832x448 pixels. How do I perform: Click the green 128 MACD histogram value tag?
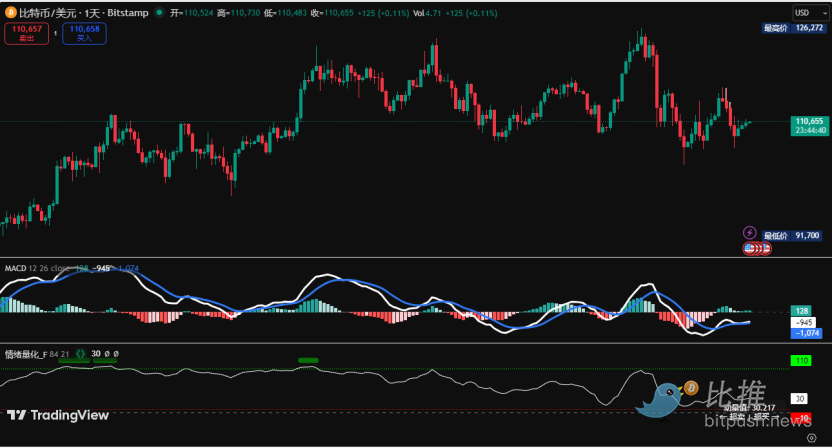[x=802, y=311]
